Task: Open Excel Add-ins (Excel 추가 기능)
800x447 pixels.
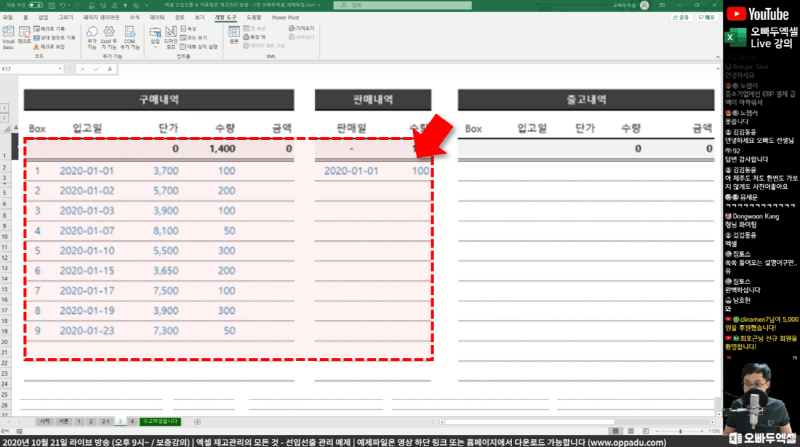Action: [x=109, y=38]
